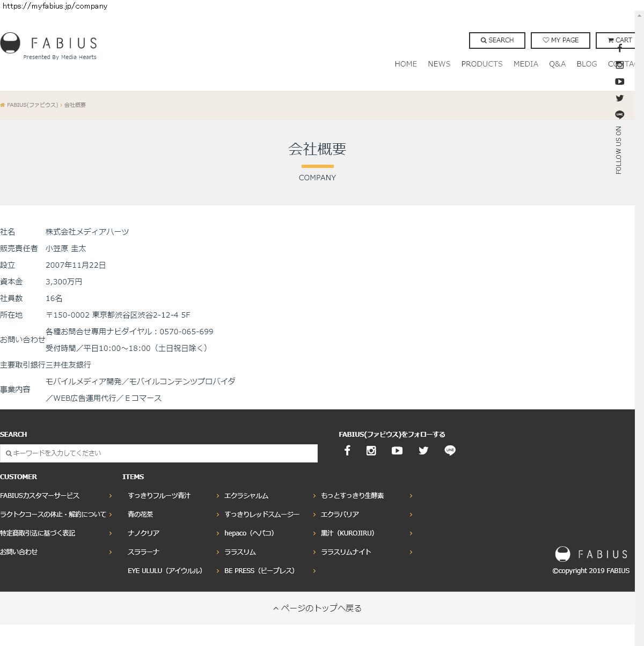Open the Facebook icon in the side follow bar

click(x=620, y=48)
